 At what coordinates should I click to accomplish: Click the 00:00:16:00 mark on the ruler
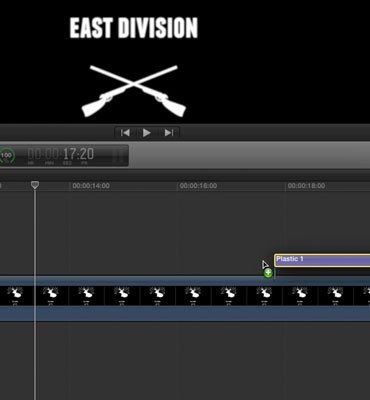[198, 186]
